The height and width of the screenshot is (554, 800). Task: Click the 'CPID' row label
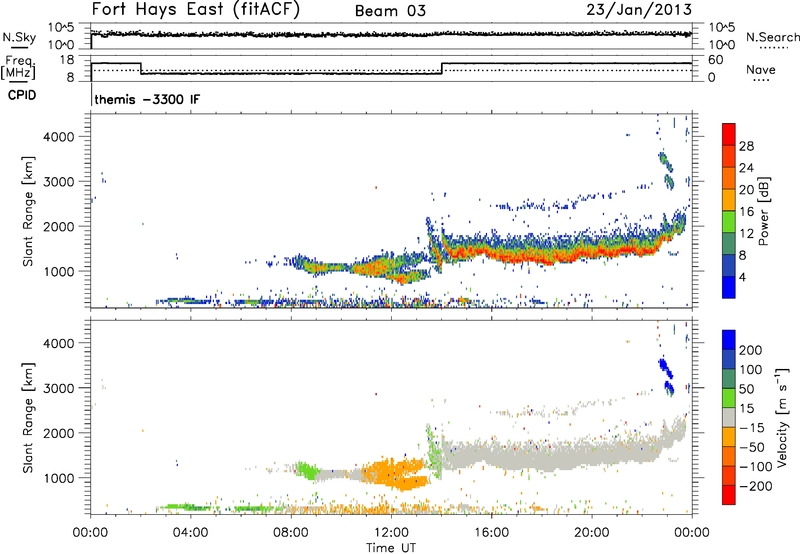[x=22, y=95]
